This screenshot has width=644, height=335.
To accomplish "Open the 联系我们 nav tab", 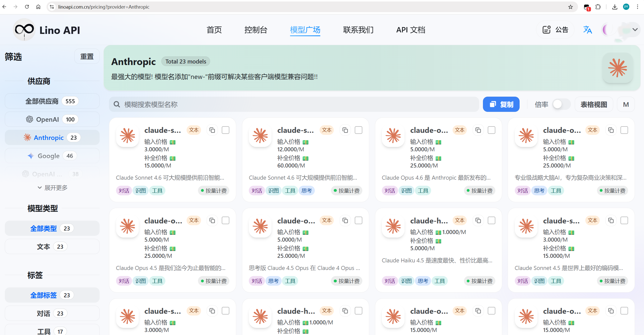I will coord(358,30).
